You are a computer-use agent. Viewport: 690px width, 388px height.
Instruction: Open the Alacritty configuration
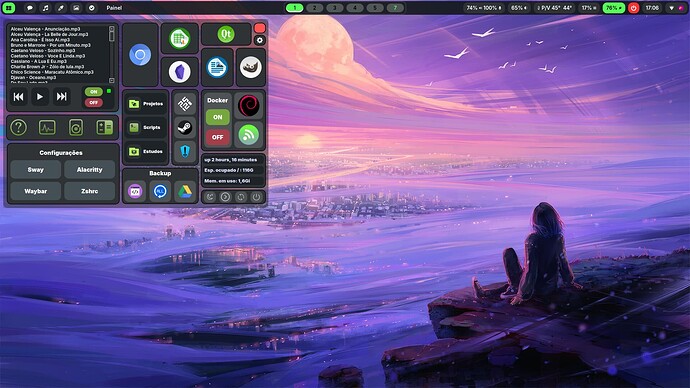pos(89,169)
